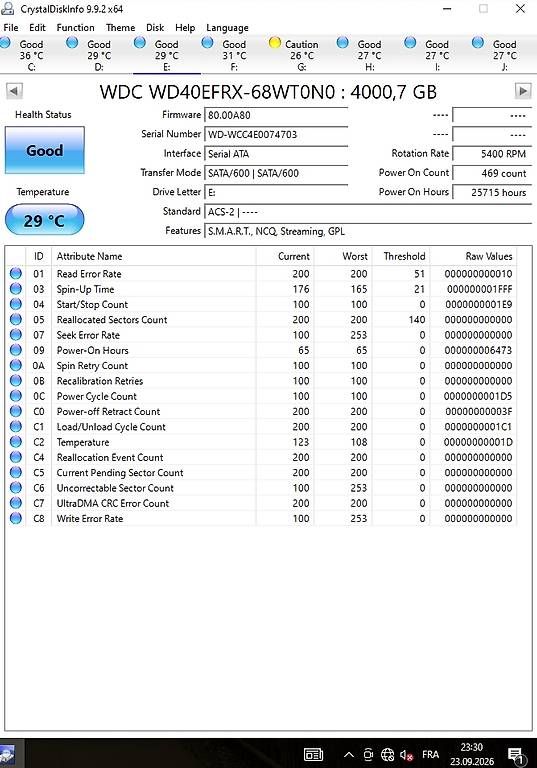Viewport: 537px width, 768px height.
Task: Click the 29 °C temperature button
Action: coord(45,219)
